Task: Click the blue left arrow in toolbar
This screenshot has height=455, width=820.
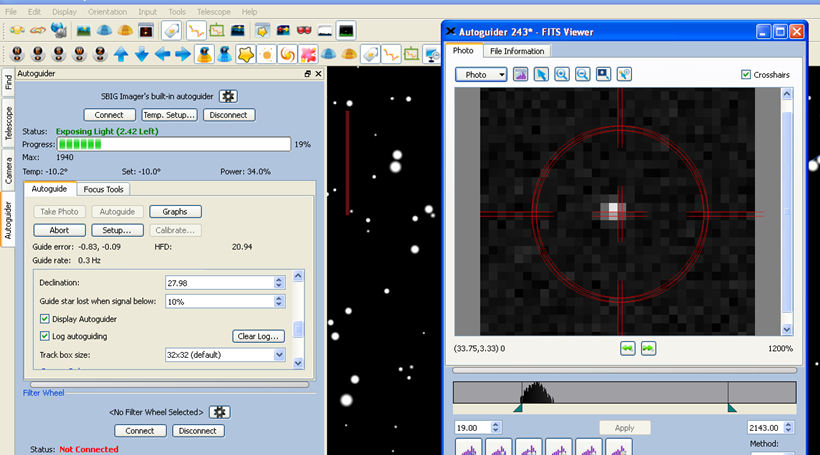Action: tap(163, 53)
